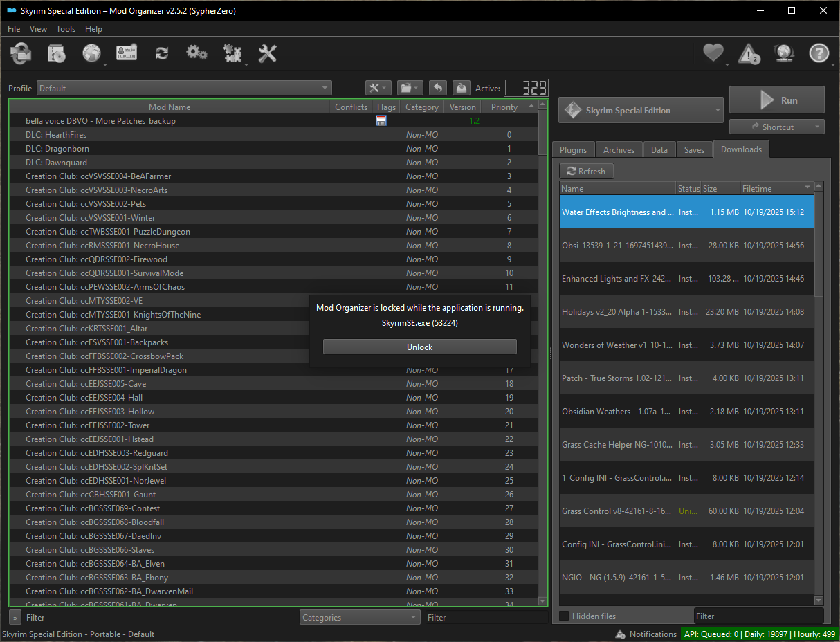Select the DLC: Dragonborn mod row

(x=273, y=148)
